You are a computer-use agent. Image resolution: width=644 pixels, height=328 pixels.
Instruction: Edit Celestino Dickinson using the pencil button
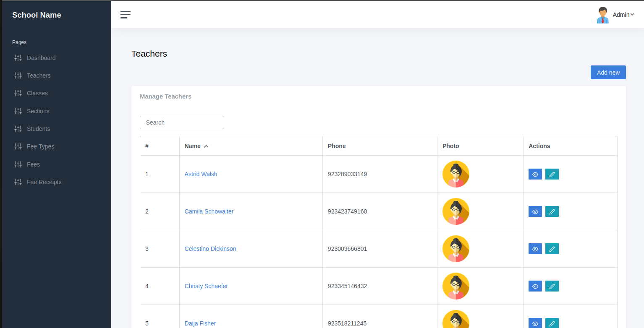(552, 249)
